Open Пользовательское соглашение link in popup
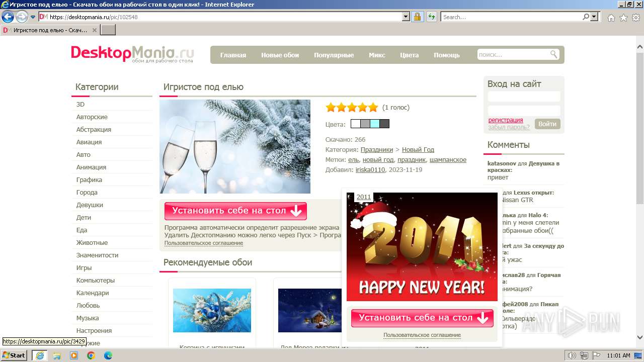 coord(422,335)
